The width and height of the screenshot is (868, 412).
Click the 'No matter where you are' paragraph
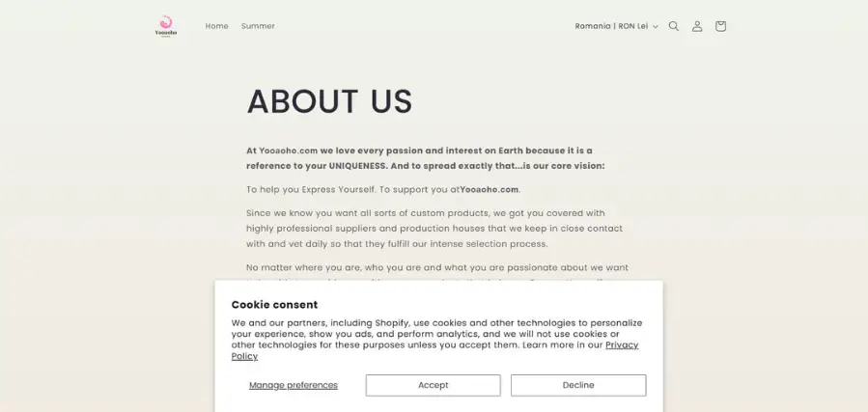point(437,267)
